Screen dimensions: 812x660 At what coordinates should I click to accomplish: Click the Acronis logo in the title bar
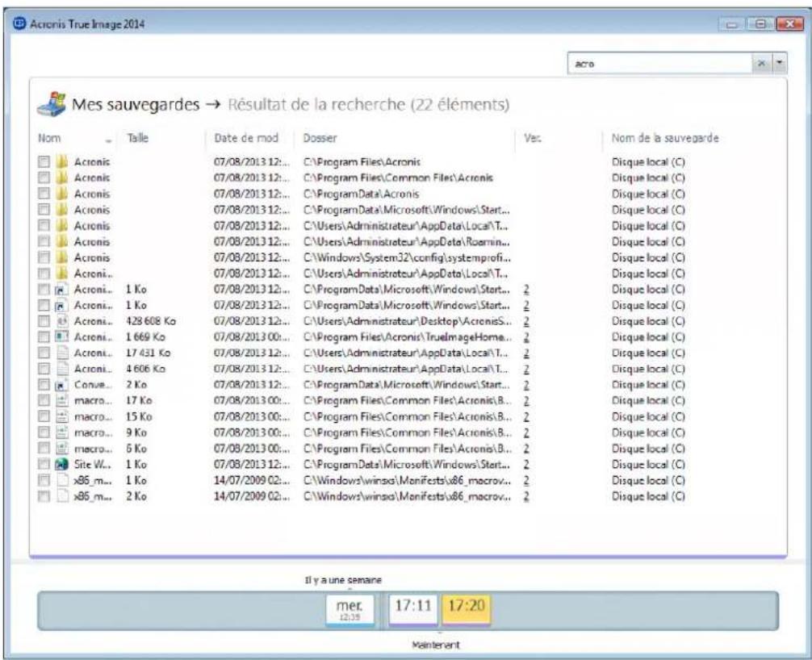(19, 24)
